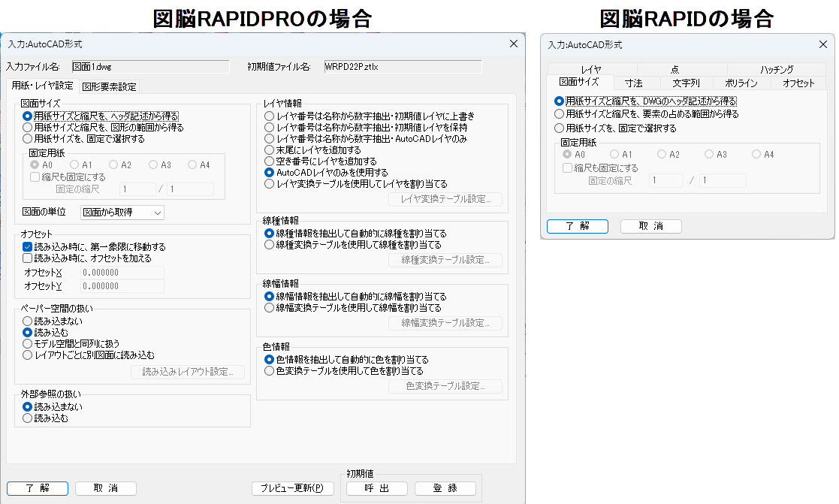Click レイヤ変換テーブル設定... button

pyautogui.click(x=445, y=199)
